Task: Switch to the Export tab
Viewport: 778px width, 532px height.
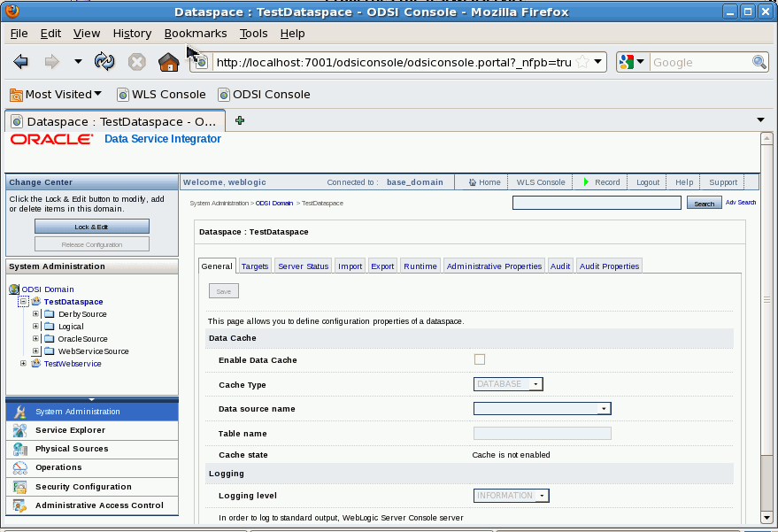Action: coord(382,266)
